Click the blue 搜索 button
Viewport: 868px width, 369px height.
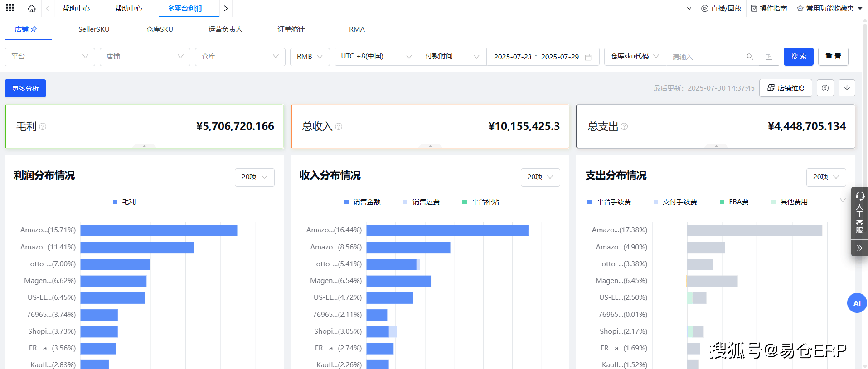[x=798, y=57]
